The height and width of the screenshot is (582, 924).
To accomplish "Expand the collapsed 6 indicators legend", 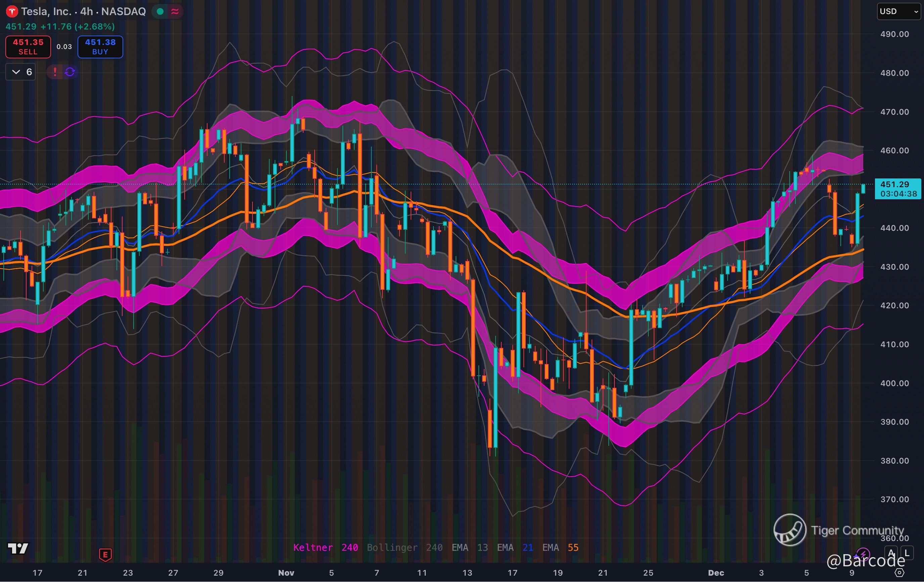I will tap(21, 72).
